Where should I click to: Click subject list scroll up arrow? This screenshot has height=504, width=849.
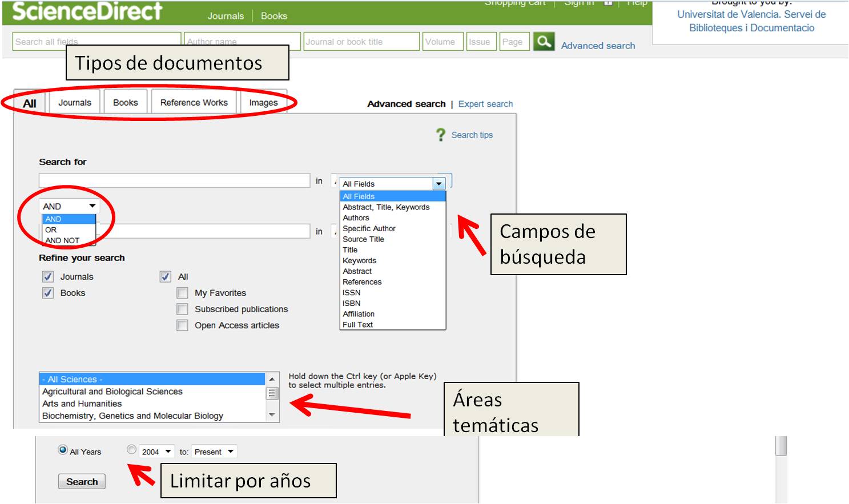point(272,379)
